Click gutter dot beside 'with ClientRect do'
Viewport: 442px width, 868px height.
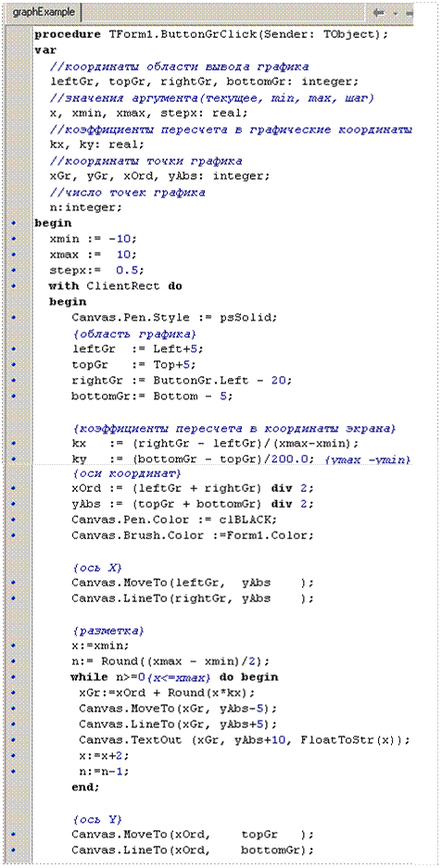[x=13, y=287]
